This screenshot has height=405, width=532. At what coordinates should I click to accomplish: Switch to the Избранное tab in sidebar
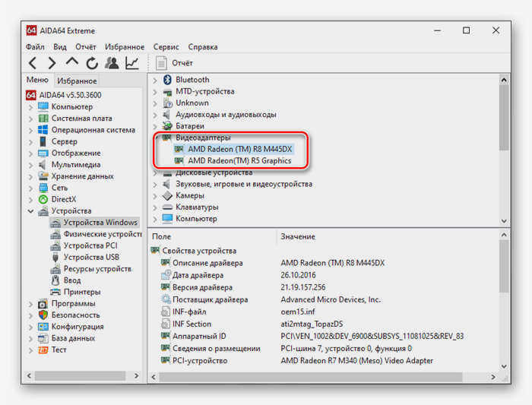[x=77, y=81]
